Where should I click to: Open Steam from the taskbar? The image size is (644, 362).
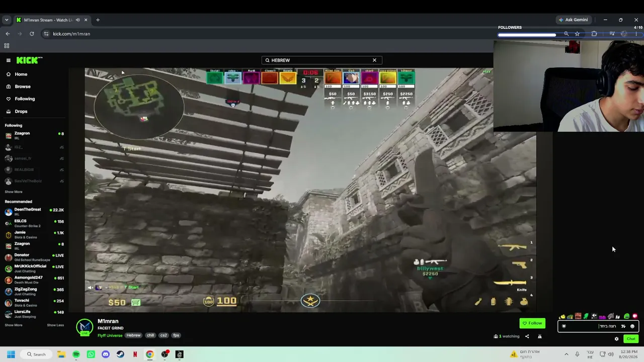click(120, 354)
